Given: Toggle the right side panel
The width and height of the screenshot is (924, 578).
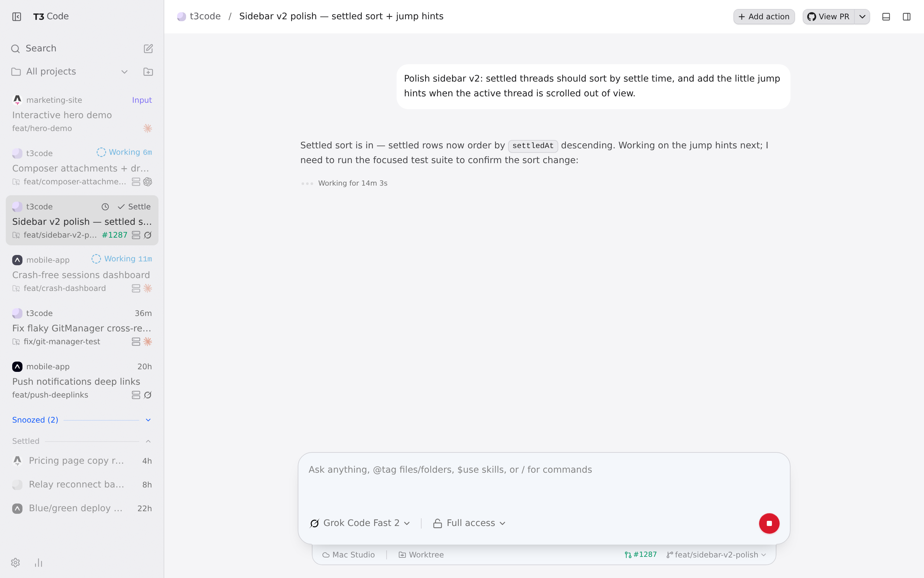Looking at the screenshot, I should 906,17.
